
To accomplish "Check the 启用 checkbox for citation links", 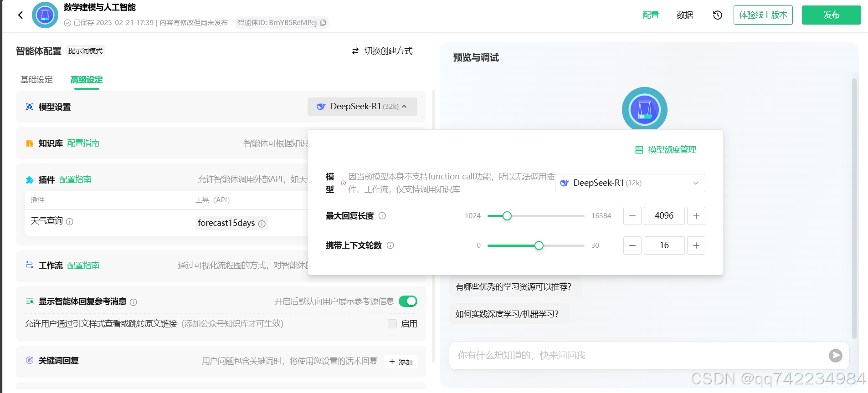I will [x=392, y=324].
